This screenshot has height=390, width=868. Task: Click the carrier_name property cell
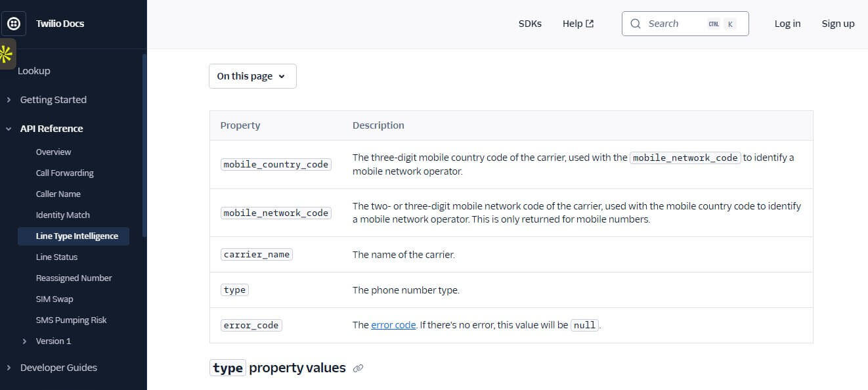[257, 254]
